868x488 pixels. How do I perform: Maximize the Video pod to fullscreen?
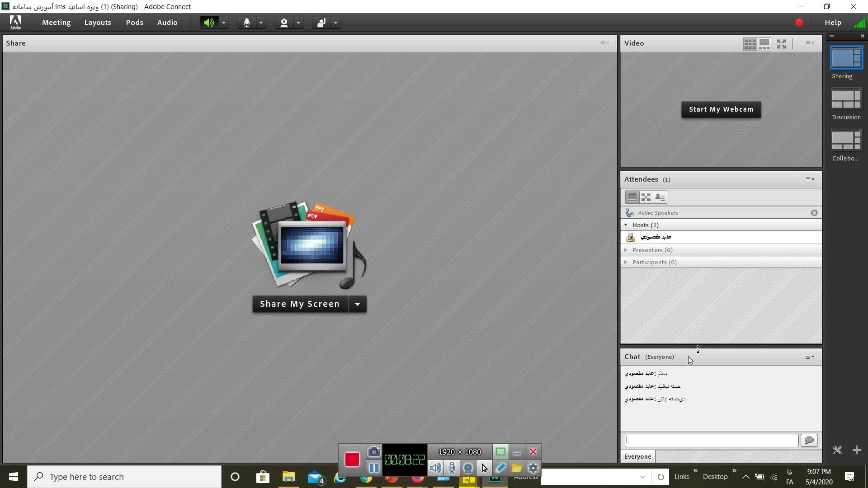[782, 43]
